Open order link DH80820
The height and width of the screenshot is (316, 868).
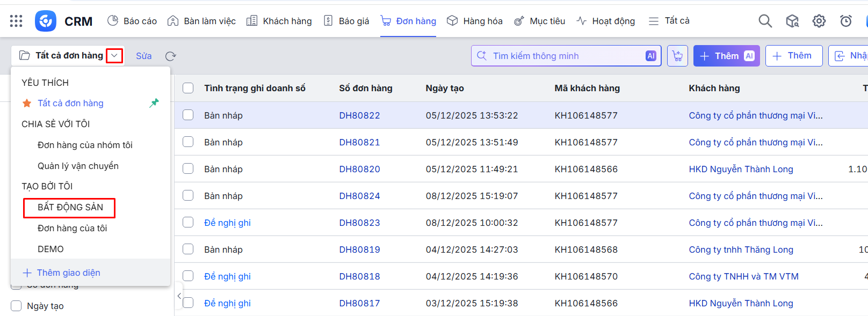tap(359, 169)
